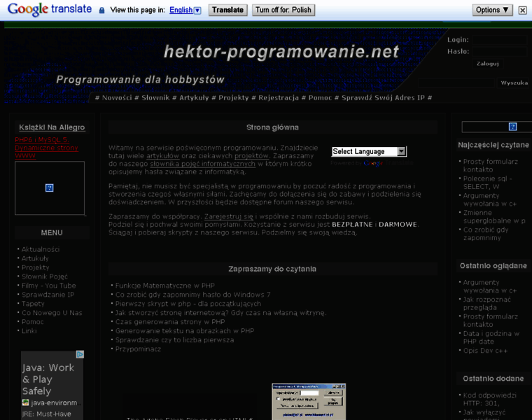Screen dimensions: 532x420
Task: Open Projekty in side menu
Action: click(35, 267)
